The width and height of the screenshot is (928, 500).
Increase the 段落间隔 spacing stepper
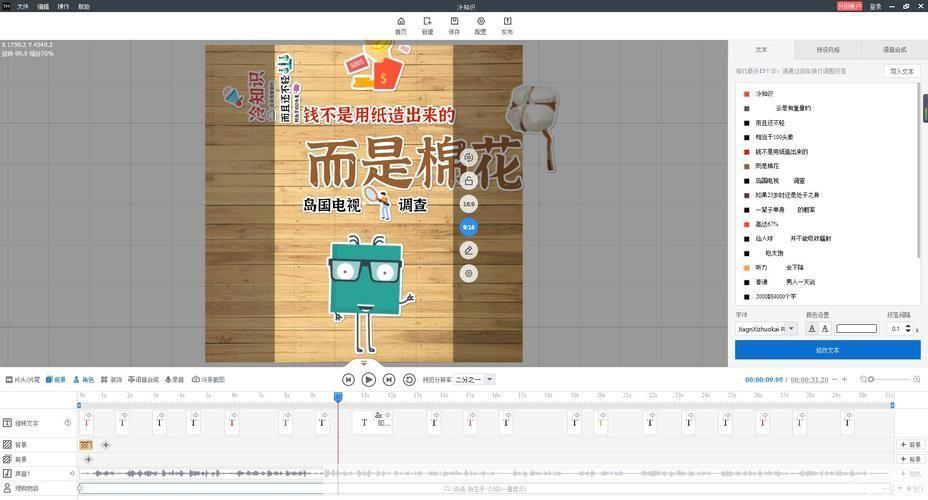point(908,325)
